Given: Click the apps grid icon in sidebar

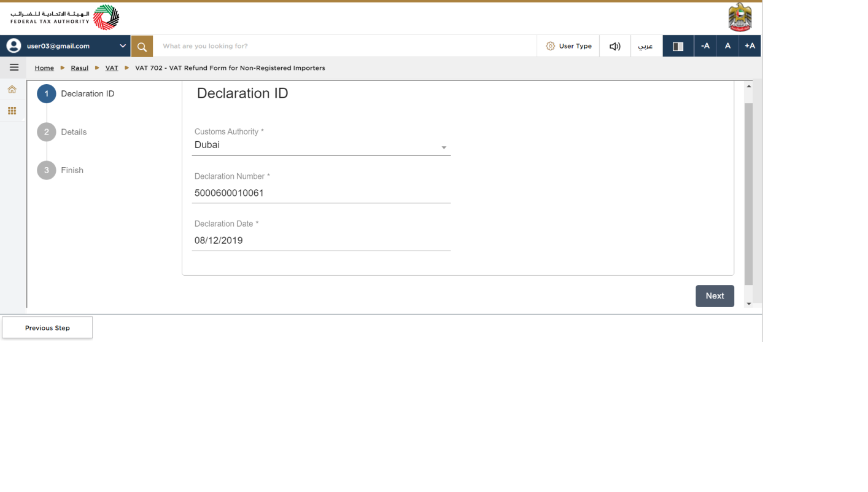Looking at the screenshot, I should [12, 111].
